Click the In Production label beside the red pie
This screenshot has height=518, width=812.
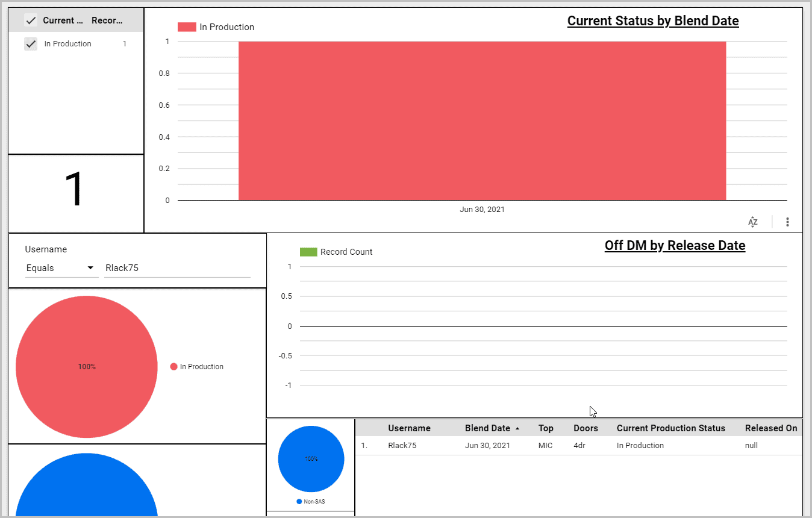tap(202, 367)
